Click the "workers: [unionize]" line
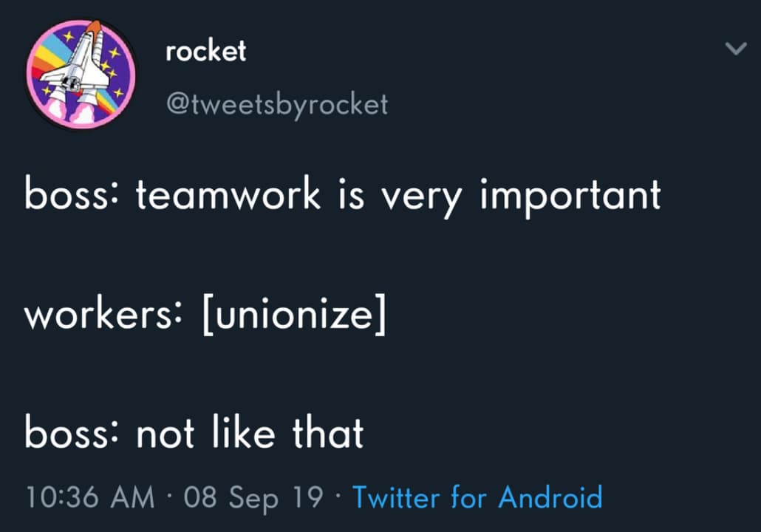 pyautogui.click(x=205, y=316)
